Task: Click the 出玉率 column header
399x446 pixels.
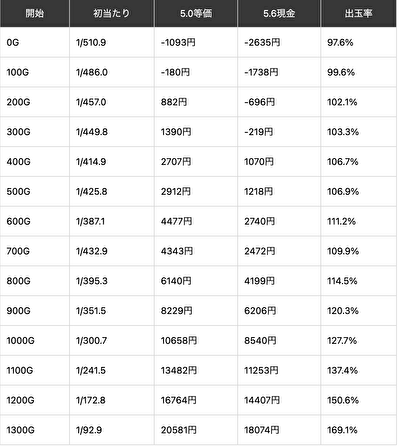Action: [359, 13]
